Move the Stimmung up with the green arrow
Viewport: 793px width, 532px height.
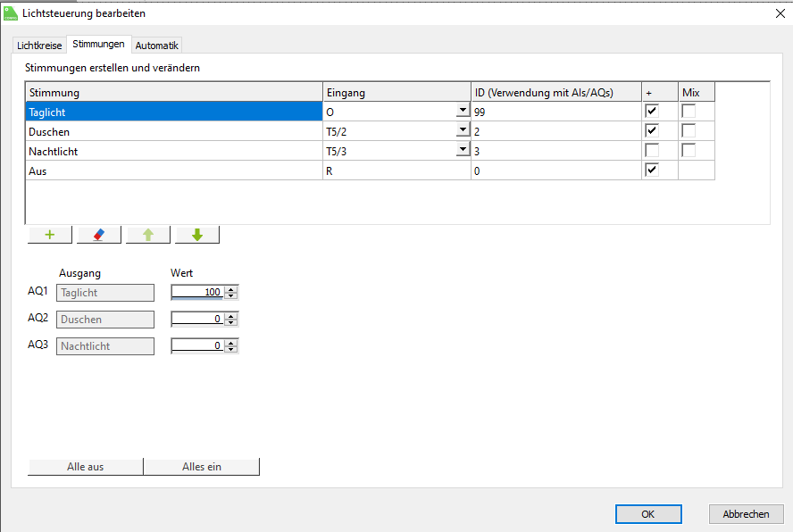click(147, 235)
